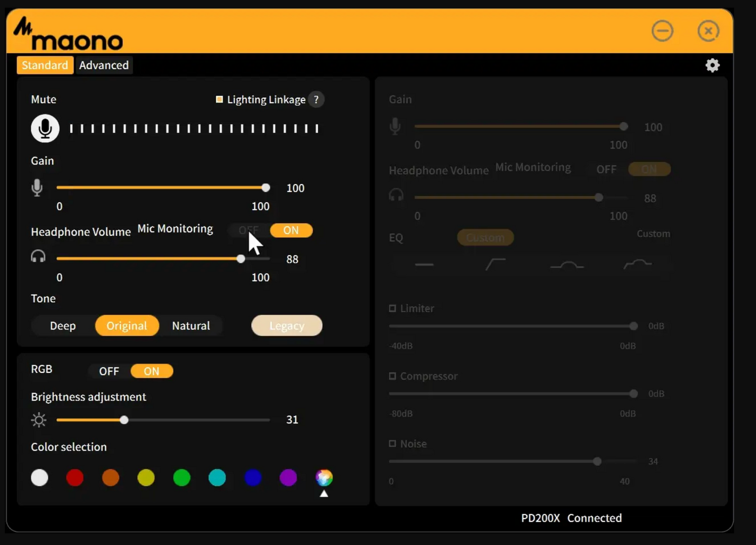
Task: Select the Natural tone option
Action: 191,325
